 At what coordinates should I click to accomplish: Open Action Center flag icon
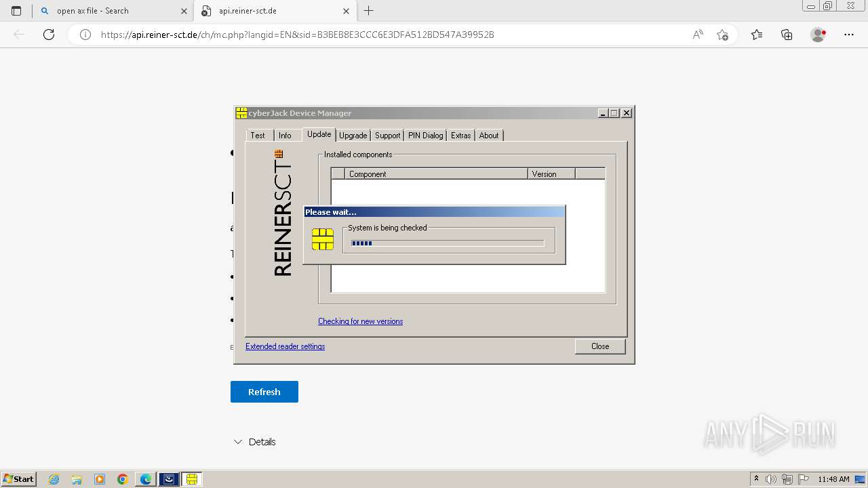[x=804, y=479]
